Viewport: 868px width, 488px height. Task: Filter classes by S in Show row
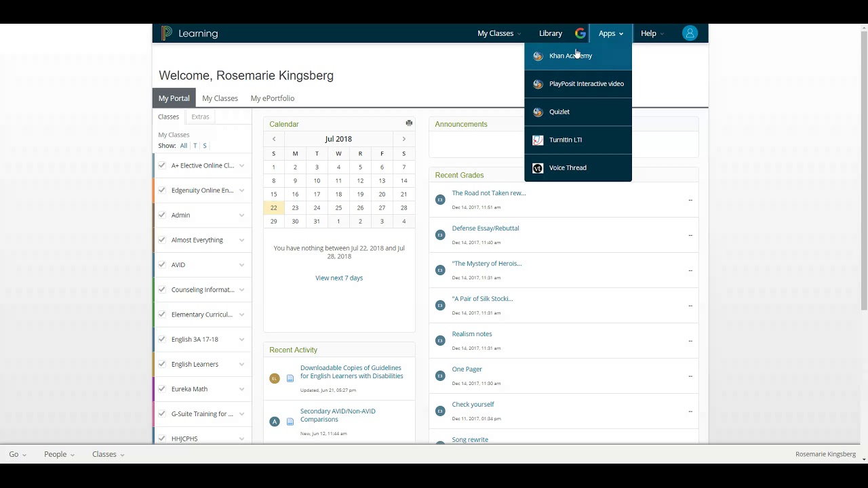[x=205, y=146]
